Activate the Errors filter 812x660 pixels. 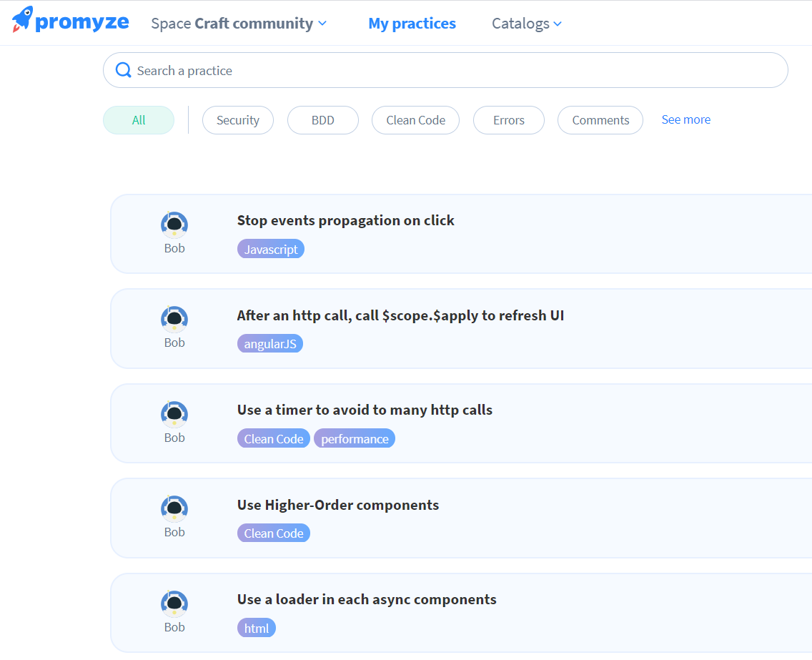coord(508,120)
